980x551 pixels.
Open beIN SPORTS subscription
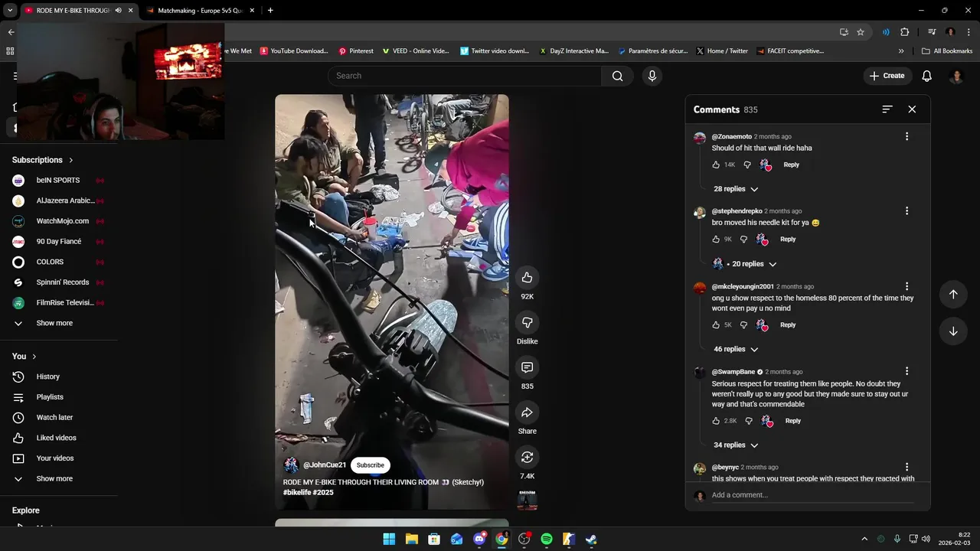click(60, 180)
